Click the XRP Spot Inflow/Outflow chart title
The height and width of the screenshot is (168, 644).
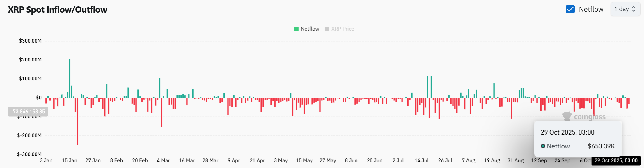[57, 9]
